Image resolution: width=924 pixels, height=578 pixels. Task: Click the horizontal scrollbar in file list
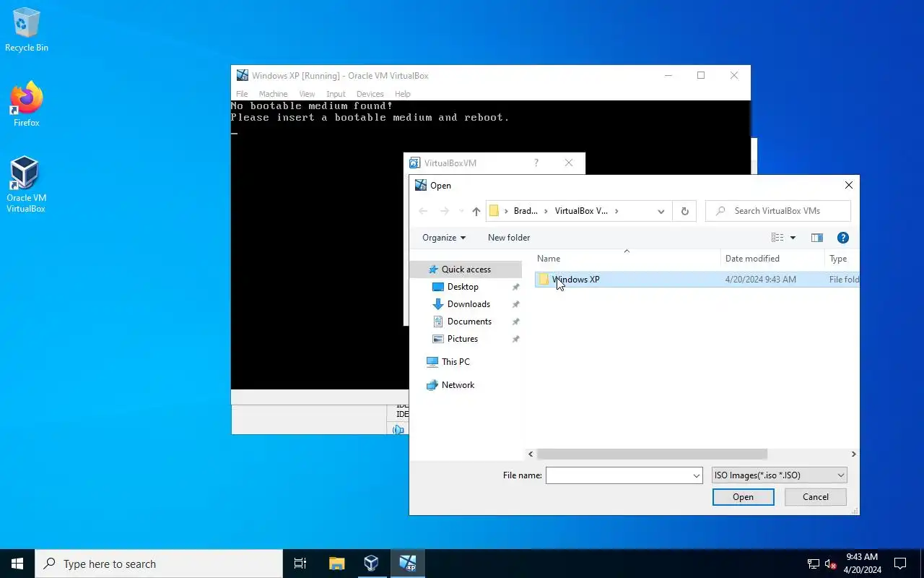(x=652, y=454)
